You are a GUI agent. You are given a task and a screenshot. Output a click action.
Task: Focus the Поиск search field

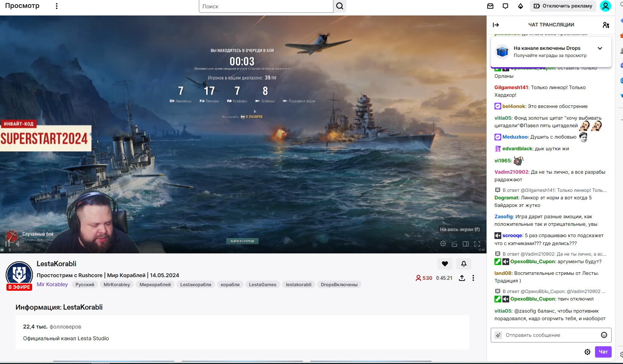[x=266, y=6]
